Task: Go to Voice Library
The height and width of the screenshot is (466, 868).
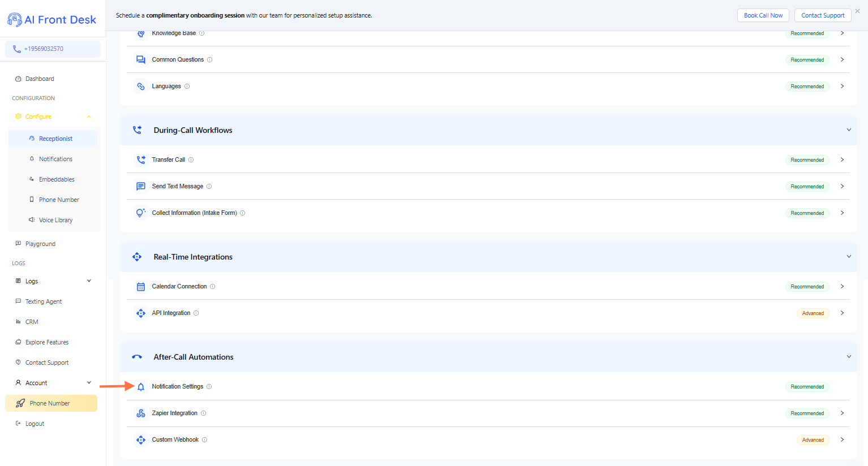Action: (53, 220)
